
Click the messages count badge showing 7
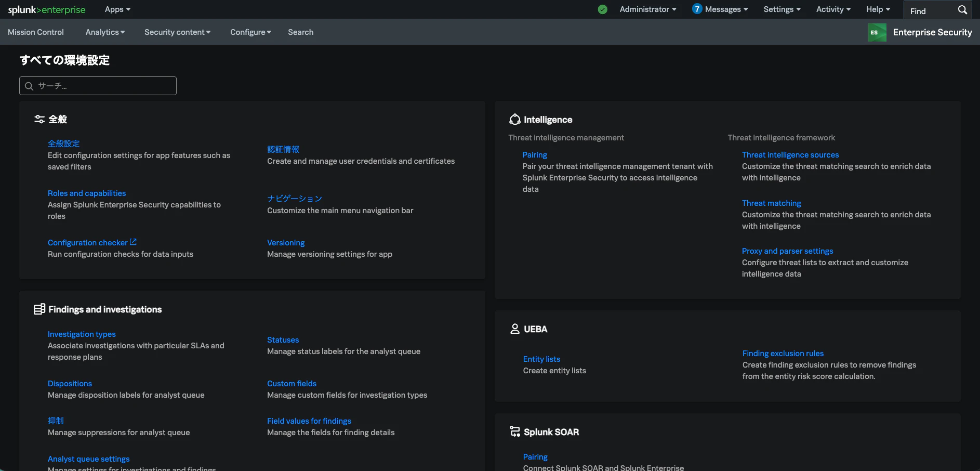(697, 9)
